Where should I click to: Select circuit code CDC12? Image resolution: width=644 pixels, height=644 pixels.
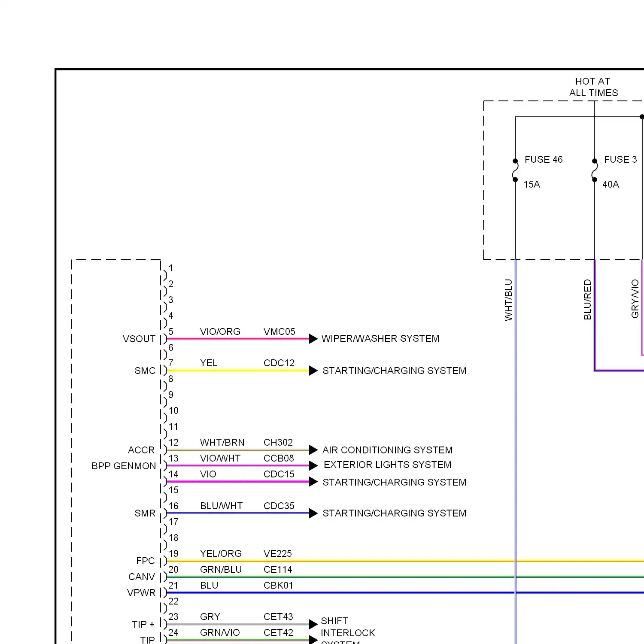(279, 363)
